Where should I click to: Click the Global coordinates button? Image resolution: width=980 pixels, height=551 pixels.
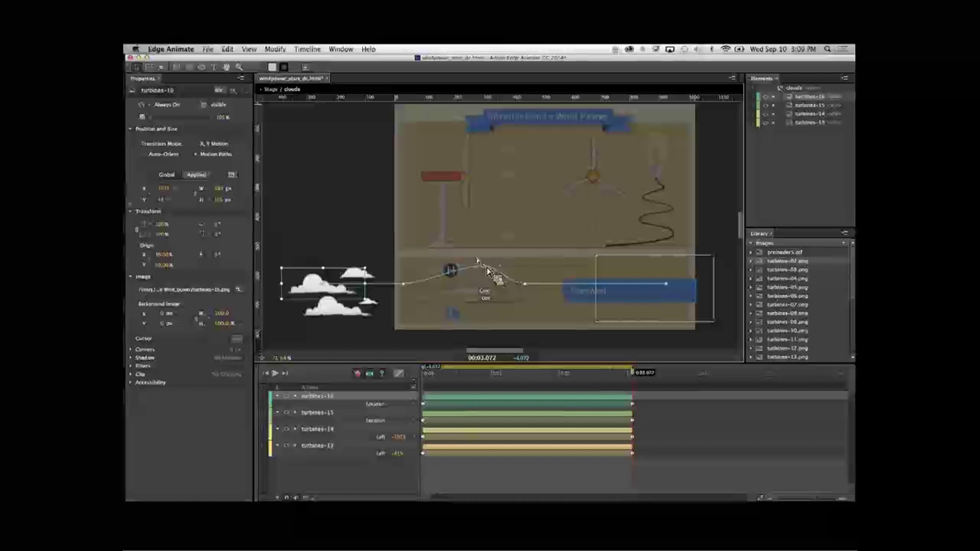[x=167, y=175]
